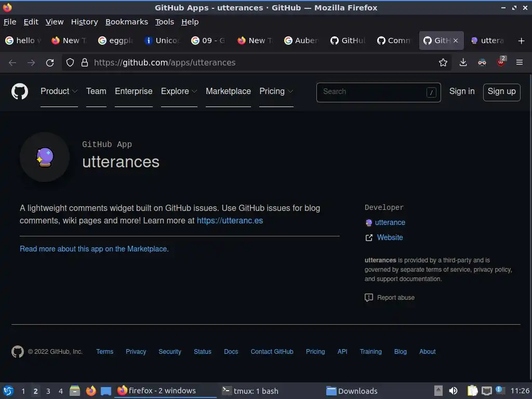The image size is (532, 399).
Task: Click the Team link in GitHub header
Action: (x=96, y=91)
